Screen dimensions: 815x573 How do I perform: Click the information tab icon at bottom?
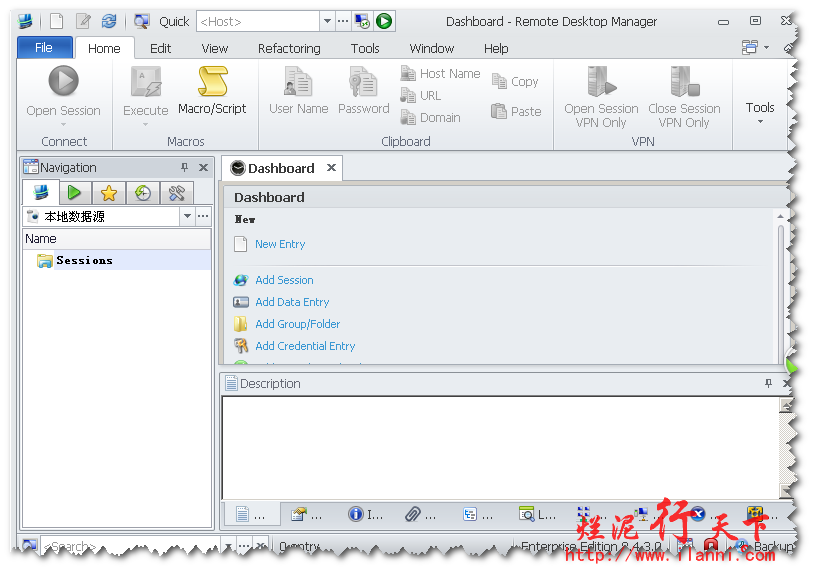[356, 514]
